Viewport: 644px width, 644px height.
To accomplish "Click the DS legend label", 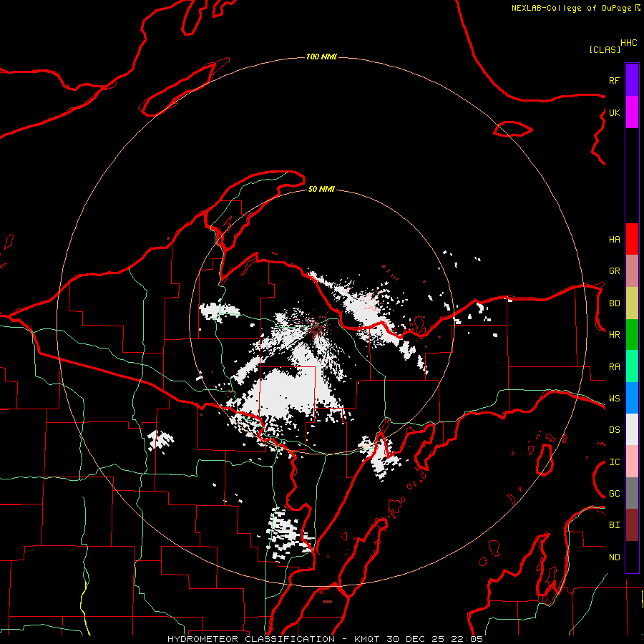I will tap(614, 429).
